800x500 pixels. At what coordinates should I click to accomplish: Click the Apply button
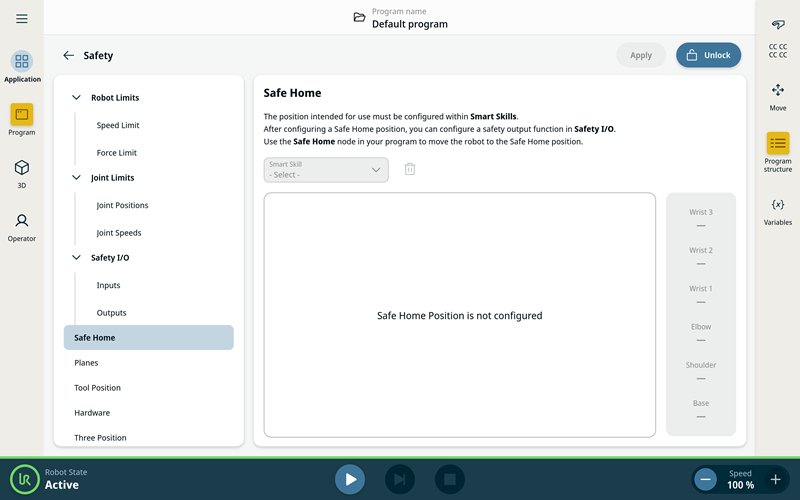(641, 55)
